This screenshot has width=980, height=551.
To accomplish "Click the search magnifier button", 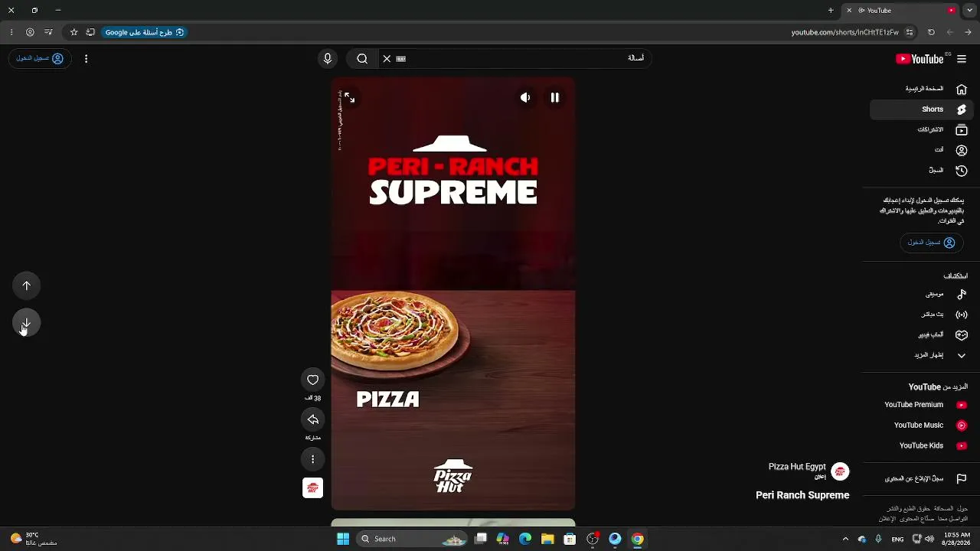I will (x=362, y=59).
